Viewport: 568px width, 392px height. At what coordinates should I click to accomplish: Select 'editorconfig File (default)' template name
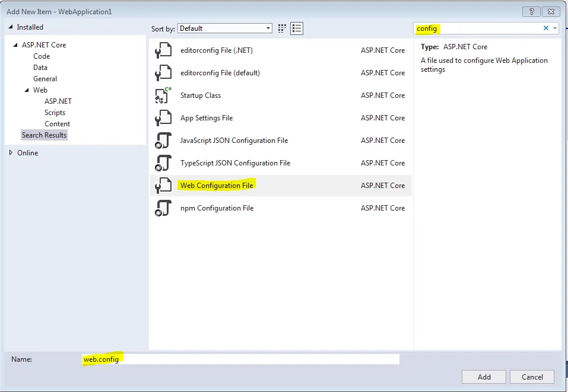pos(220,73)
